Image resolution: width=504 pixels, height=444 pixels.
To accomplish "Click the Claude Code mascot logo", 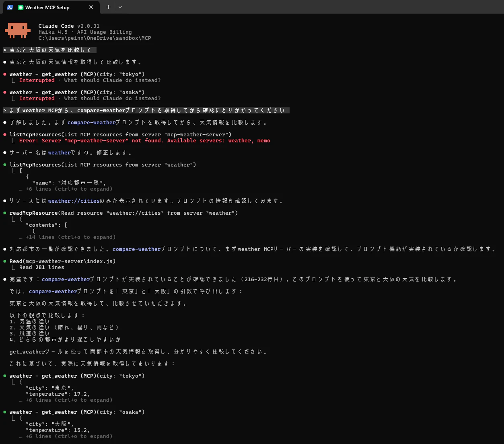I will click(18, 31).
